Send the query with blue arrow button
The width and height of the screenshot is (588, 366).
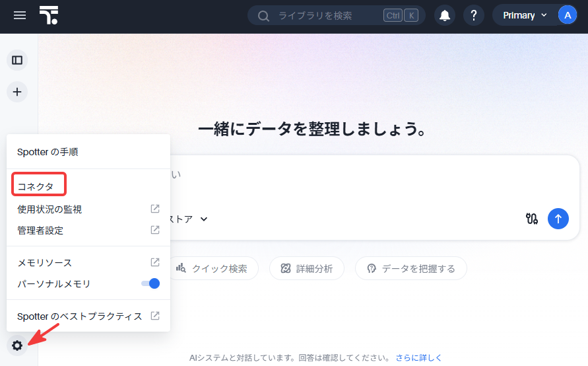point(558,219)
